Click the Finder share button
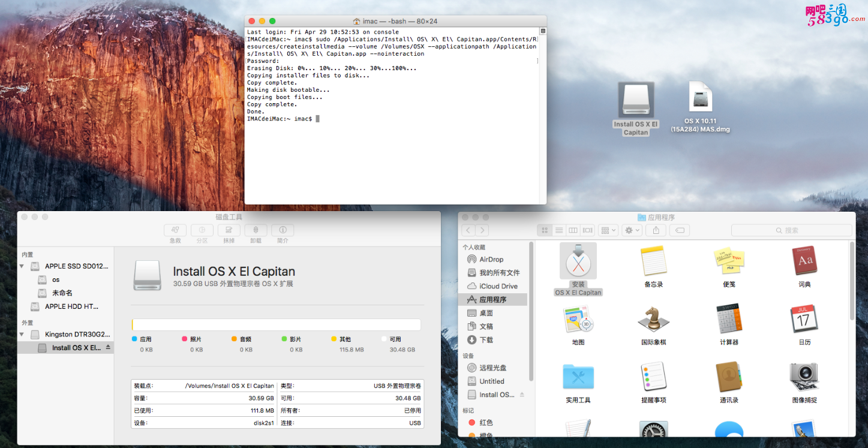The image size is (868, 448). (656, 230)
